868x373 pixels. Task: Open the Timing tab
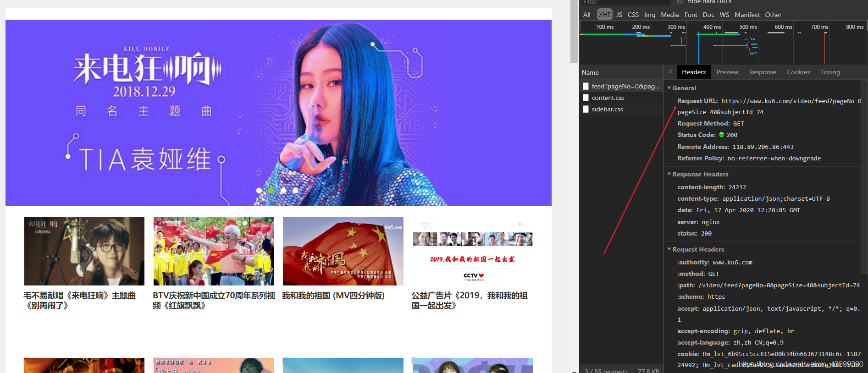pyautogui.click(x=830, y=72)
